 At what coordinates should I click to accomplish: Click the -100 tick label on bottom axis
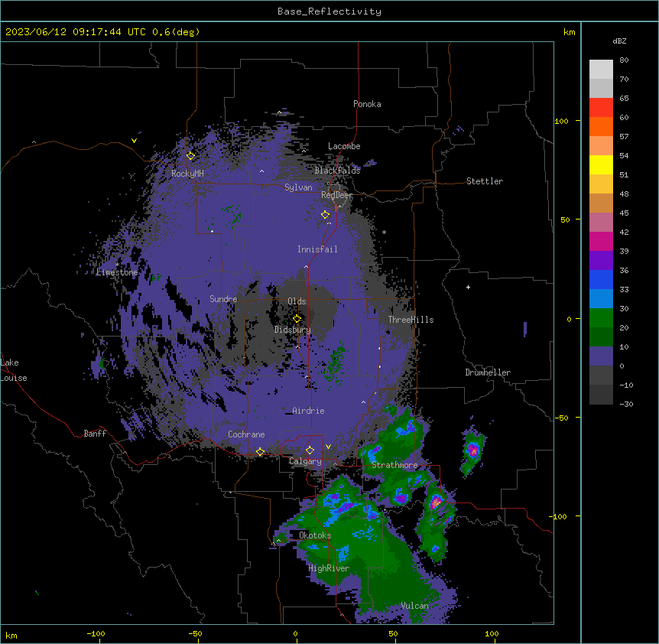96,633
